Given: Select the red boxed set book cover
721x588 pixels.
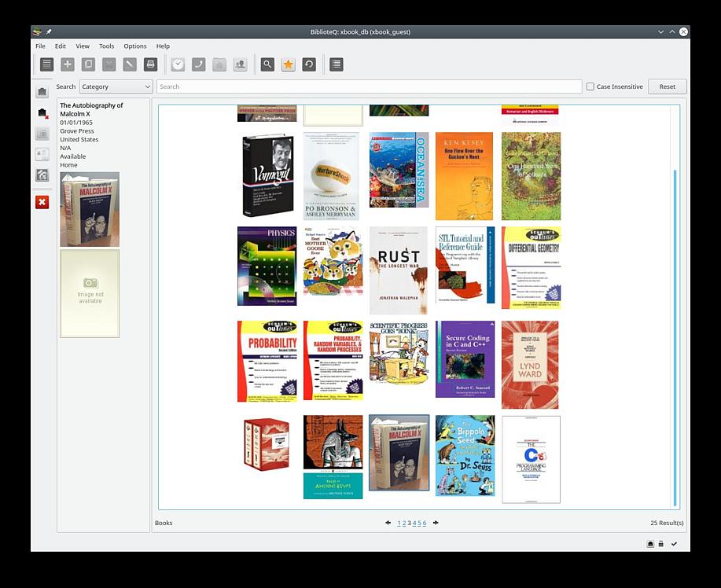Looking at the screenshot, I should click(x=267, y=444).
